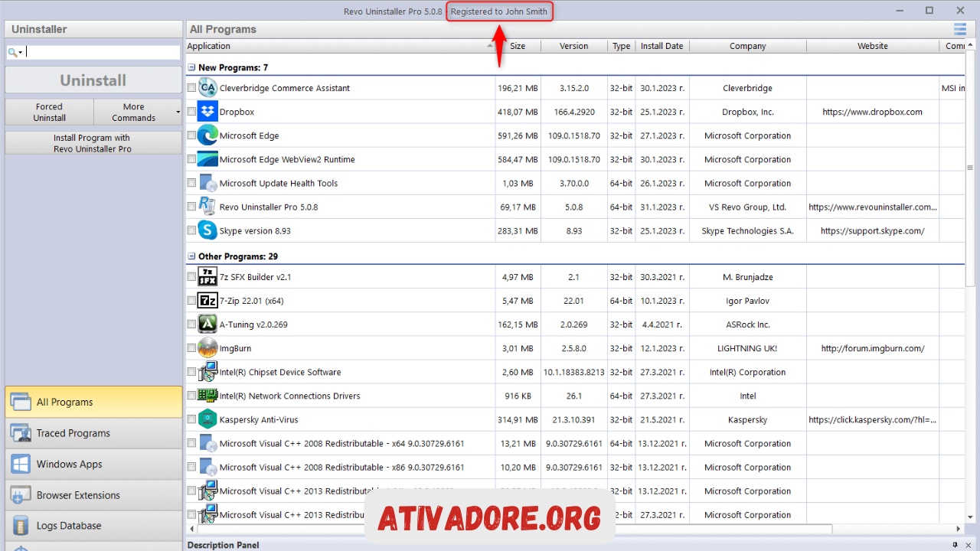Open the hamburger view menu icon
The height and width of the screenshot is (551, 980).
[x=960, y=29]
